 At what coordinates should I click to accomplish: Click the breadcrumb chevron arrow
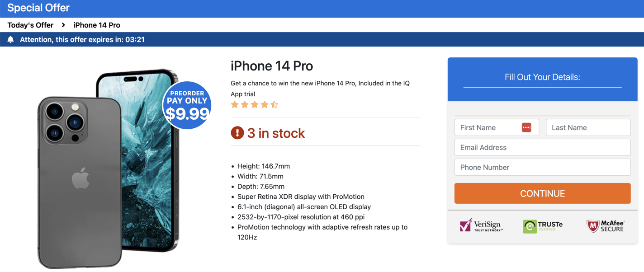pyautogui.click(x=63, y=25)
